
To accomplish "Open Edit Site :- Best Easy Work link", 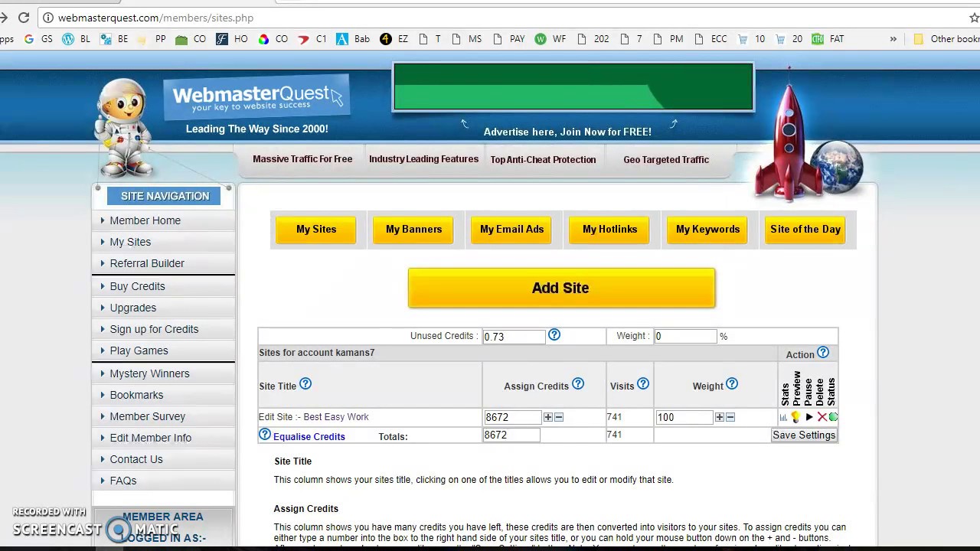I will [314, 417].
